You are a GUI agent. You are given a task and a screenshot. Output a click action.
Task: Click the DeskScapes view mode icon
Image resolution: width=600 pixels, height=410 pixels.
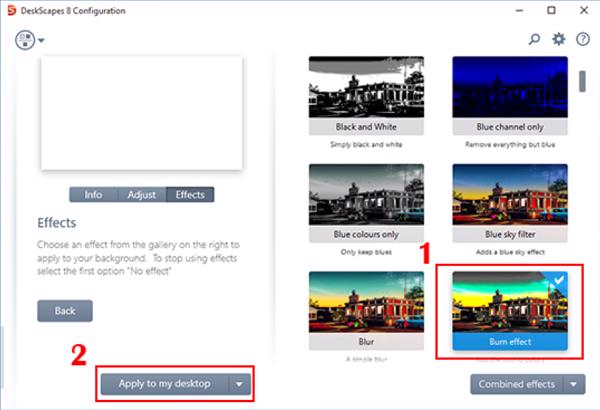pyautogui.click(x=25, y=40)
